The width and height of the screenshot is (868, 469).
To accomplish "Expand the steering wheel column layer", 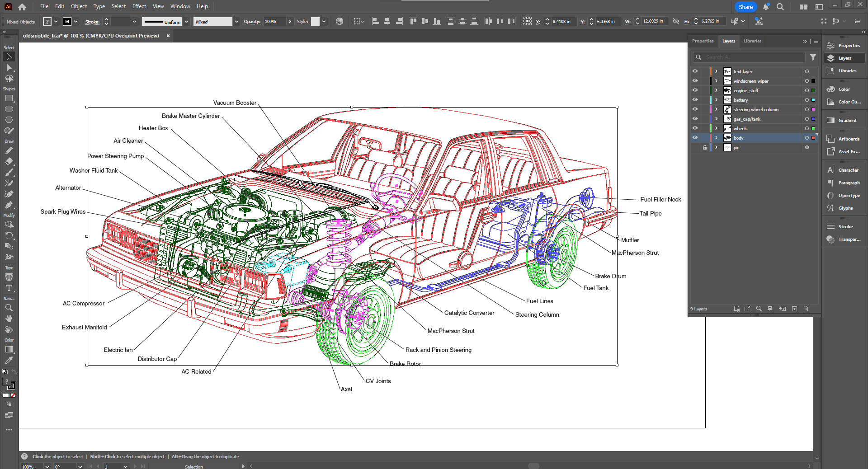I will (716, 109).
